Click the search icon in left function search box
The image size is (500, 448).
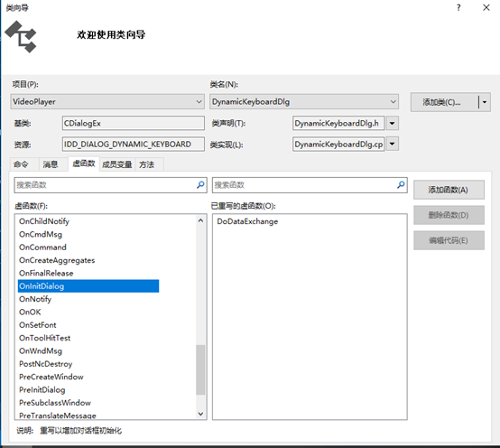(200, 185)
